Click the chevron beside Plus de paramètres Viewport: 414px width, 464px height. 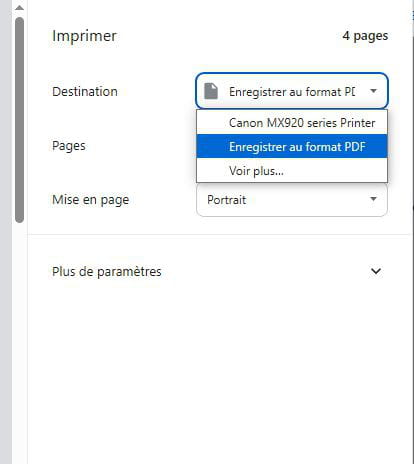tap(376, 271)
